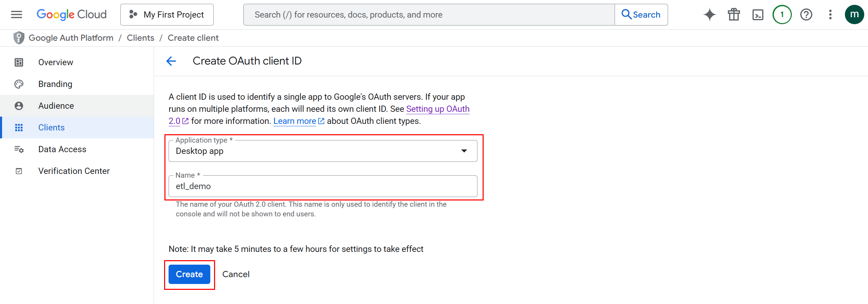Go to Clients breadcrumb link
Screen dimensions: 868x304
pyautogui.click(x=140, y=38)
